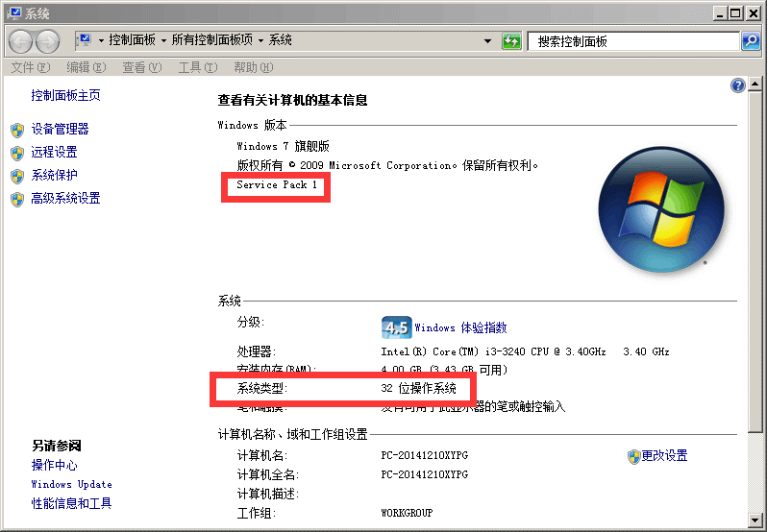Click shield icon next to 设备管理器

point(17,130)
